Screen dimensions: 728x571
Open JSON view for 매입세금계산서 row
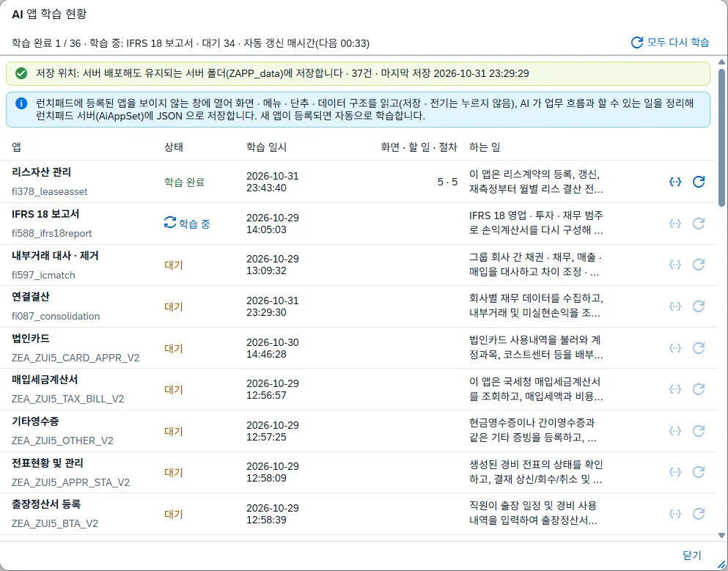point(675,389)
